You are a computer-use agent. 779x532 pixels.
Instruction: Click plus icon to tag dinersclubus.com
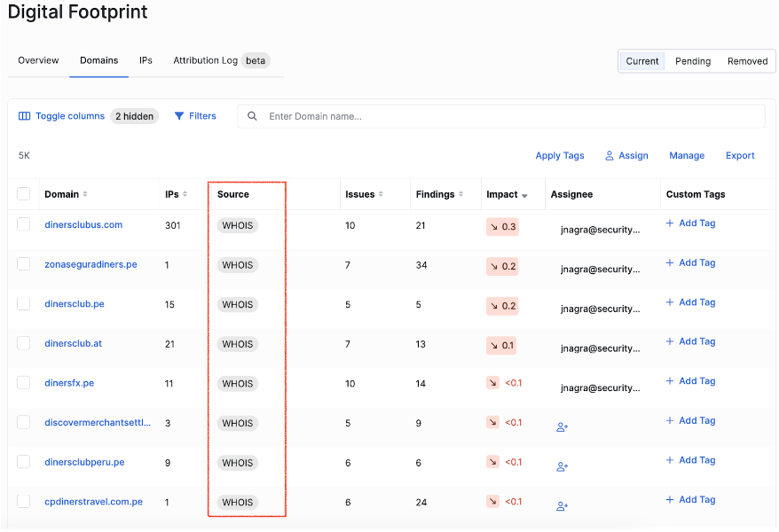(x=670, y=223)
